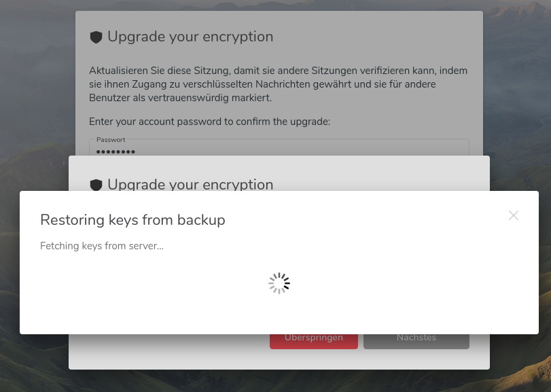Click the Überspringen button
The width and height of the screenshot is (551, 392).
(313, 337)
